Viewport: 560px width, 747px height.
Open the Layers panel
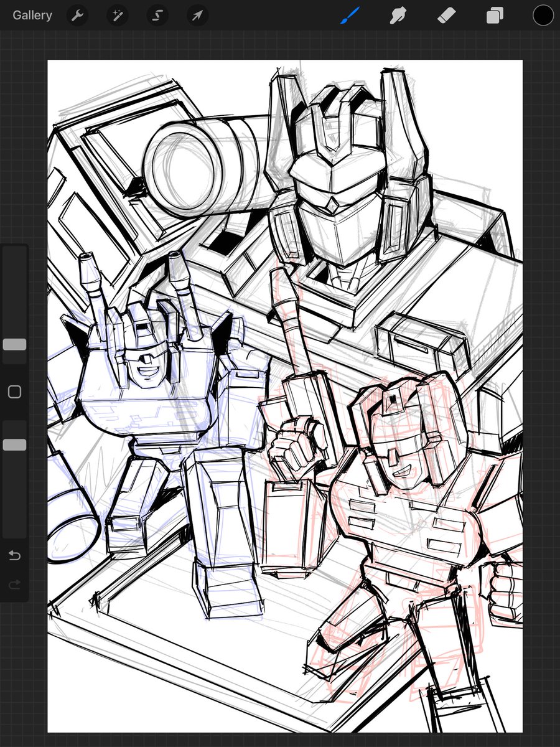point(493,15)
